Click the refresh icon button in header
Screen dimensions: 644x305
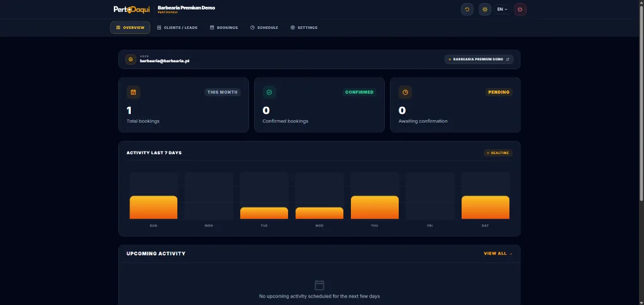tap(467, 9)
